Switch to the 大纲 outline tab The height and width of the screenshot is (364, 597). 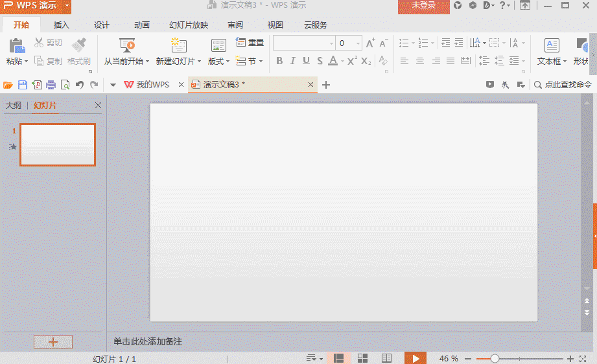[x=14, y=106]
